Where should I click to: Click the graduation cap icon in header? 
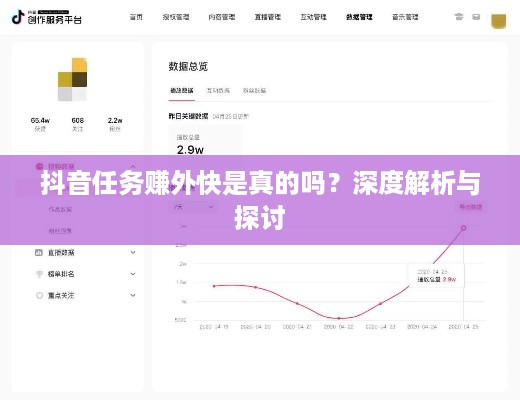pyautogui.click(x=459, y=17)
